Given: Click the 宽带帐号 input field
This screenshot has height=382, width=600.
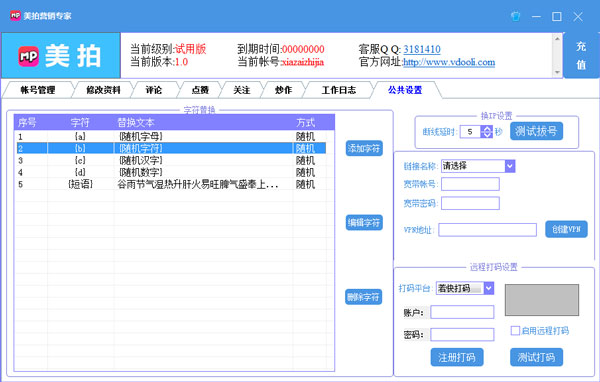Looking at the screenshot, I should pos(470,184).
